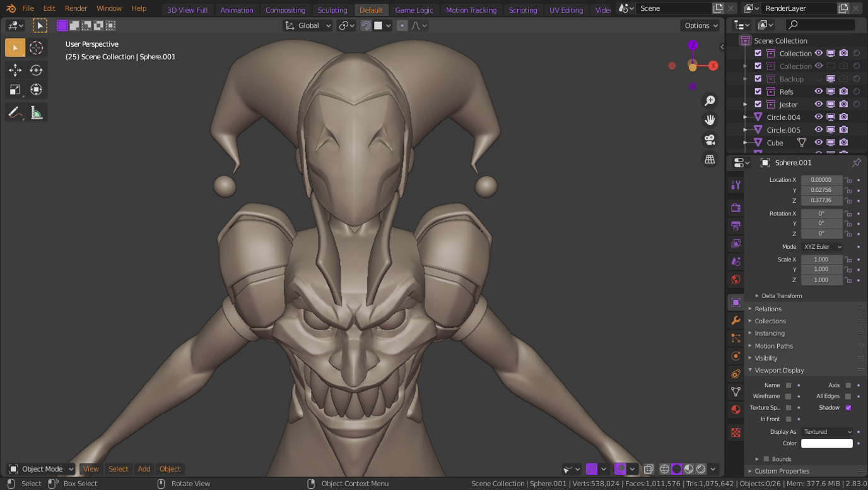Collapse the Viewport Display panel
Image resolution: width=868 pixels, height=490 pixels.
coord(779,371)
